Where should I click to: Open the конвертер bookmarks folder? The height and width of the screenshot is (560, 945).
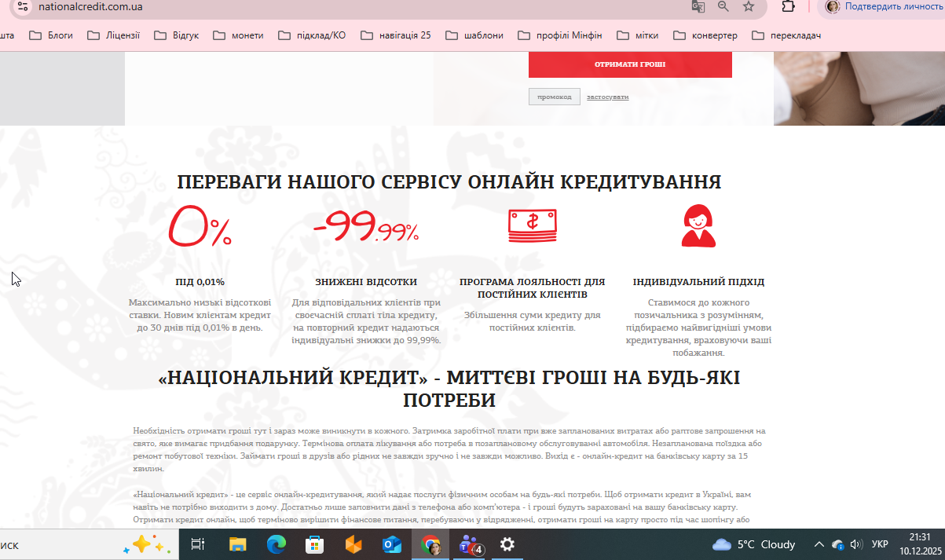705,35
